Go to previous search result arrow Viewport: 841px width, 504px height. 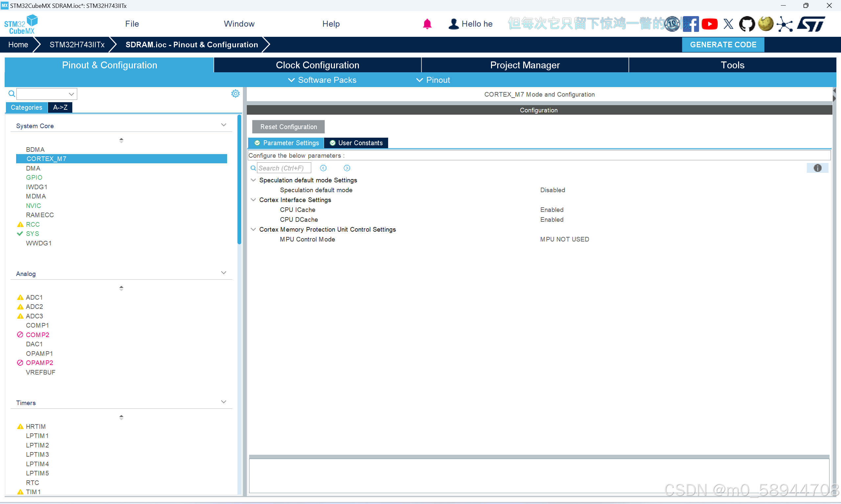pyautogui.click(x=323, y=168)
